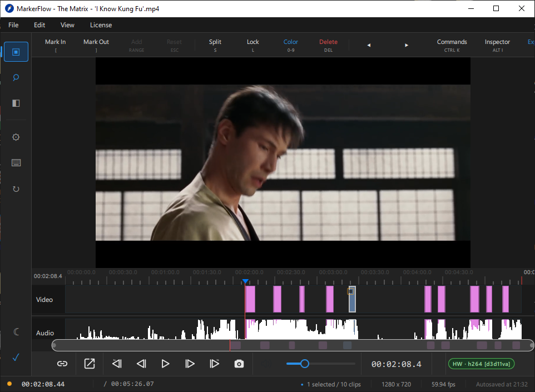The image size is (535, 392).
Task: Select the second pink clip on Video track
Action: click(x=278, y=299)
